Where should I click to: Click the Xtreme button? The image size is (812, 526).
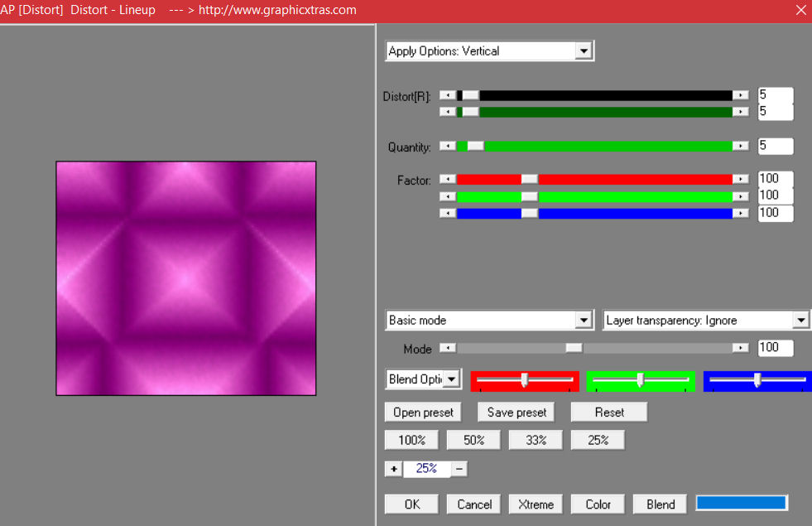point(536,504)
